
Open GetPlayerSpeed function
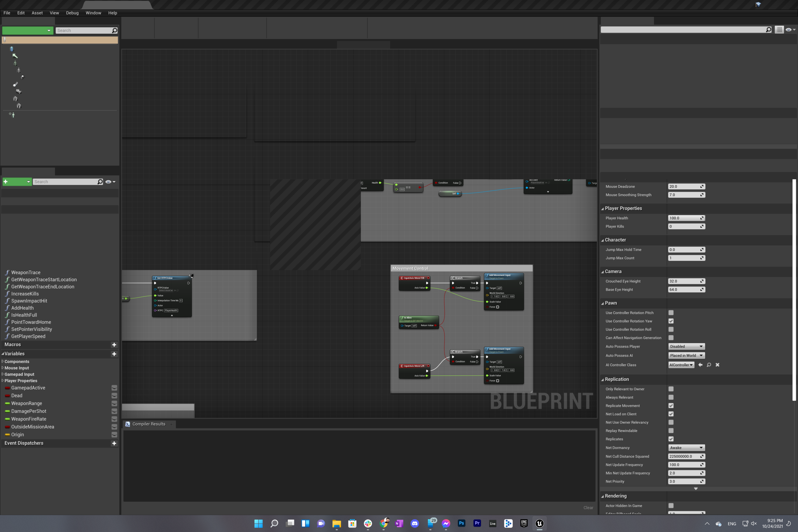click(28, 337)
